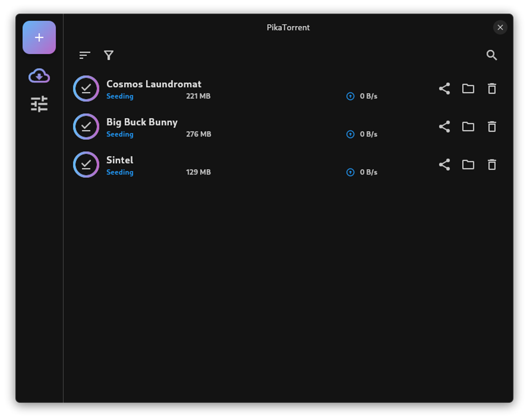The image size is (529, 420).
Task: Open the add torrent dialog
Action: pos(39,37)
